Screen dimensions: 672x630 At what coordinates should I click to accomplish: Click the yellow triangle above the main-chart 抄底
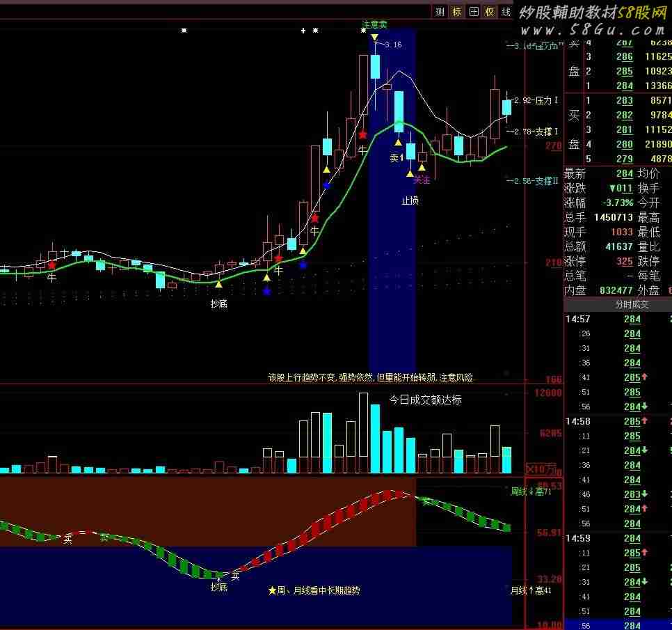point(218,284)
